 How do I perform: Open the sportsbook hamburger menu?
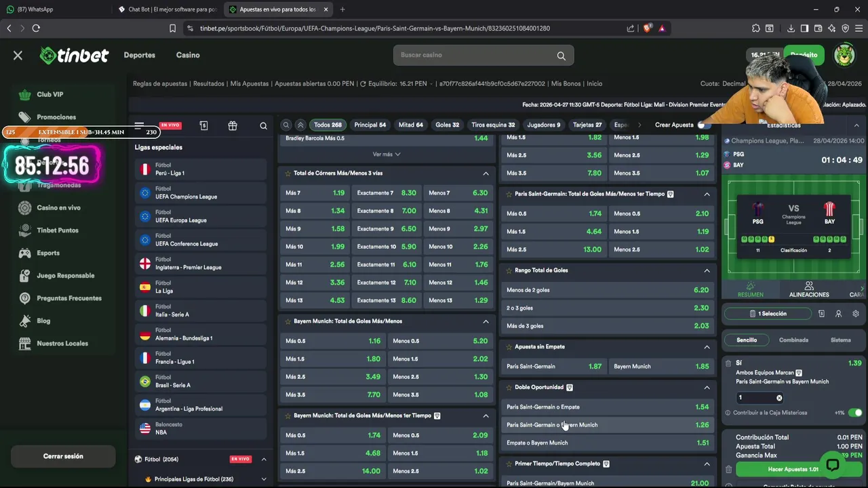(139, 125)
